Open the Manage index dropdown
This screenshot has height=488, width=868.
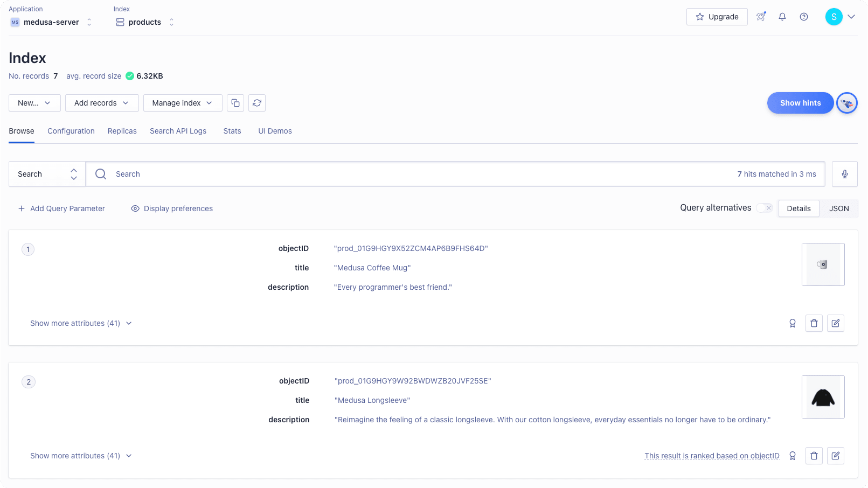pos(182,103)
